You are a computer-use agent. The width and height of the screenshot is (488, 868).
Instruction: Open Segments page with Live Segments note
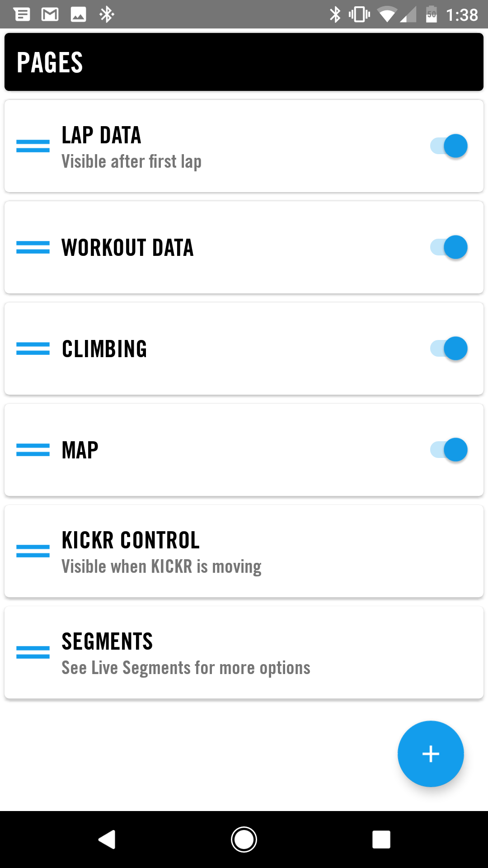(x=244, y=652)
